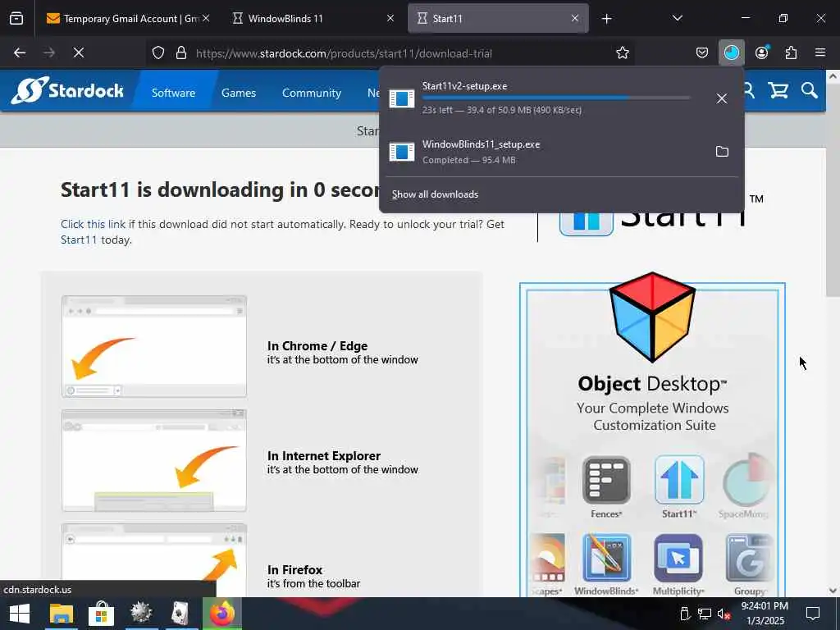Viewport: 840px width, 630px height.
Task: Stop loading the page
Action: point(79,52)
